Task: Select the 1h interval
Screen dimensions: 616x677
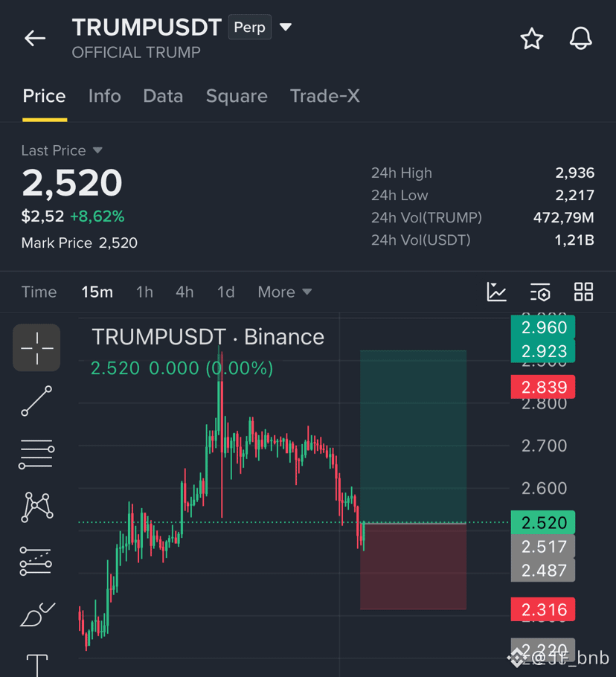Action: [144, 292]
